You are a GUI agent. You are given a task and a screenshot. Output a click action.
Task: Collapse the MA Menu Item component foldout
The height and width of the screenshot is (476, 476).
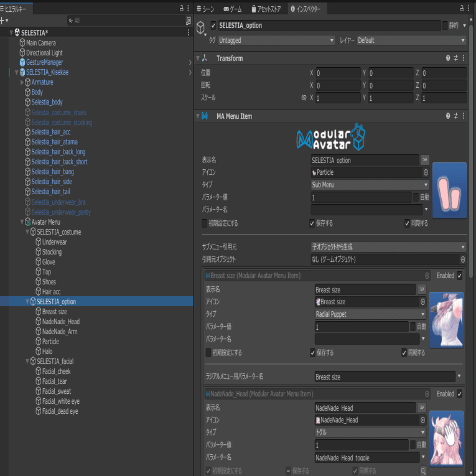pyautogui.click(x=198, y=116)
